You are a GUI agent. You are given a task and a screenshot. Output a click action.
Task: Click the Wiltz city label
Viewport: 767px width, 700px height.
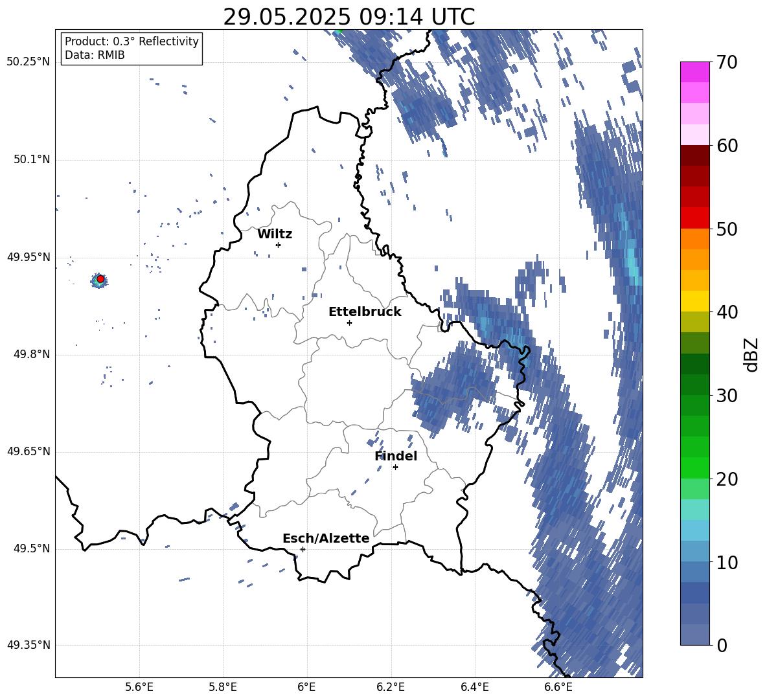click(275, 234)
